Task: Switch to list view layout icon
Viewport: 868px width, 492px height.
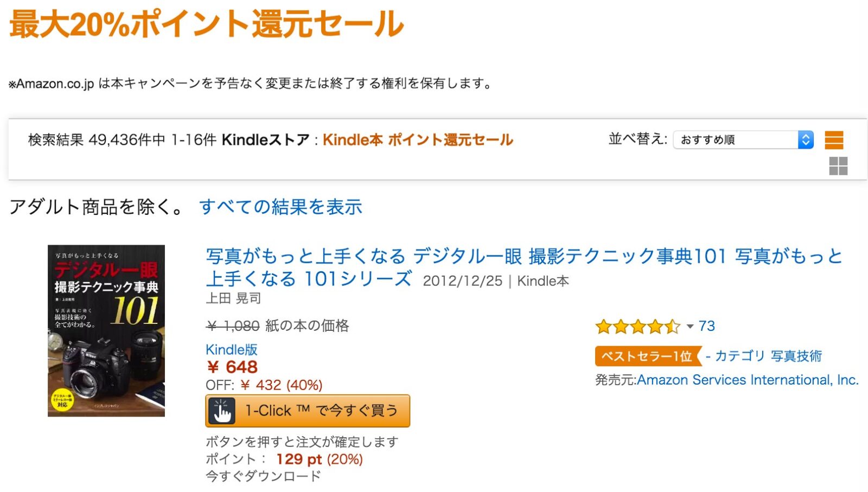Action: [x=834, y=140]
